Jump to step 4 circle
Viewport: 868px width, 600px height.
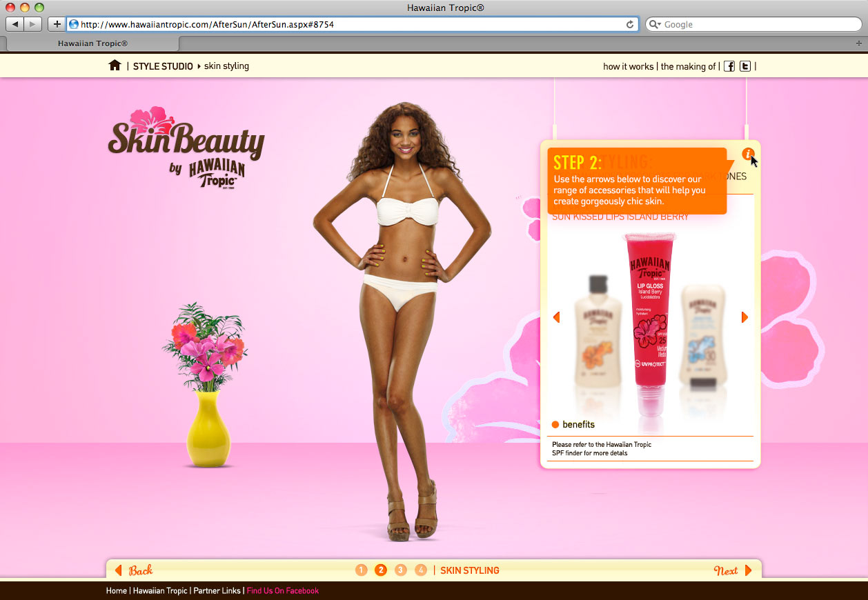[x=421, y=570]
